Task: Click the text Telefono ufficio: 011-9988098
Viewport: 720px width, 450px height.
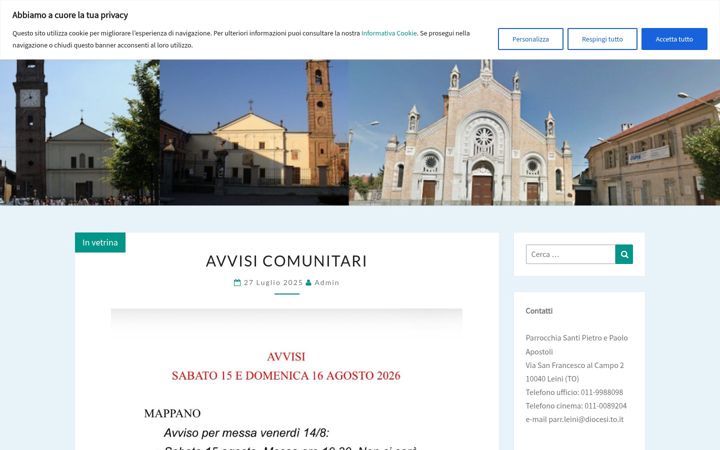Action: point(574,392)
